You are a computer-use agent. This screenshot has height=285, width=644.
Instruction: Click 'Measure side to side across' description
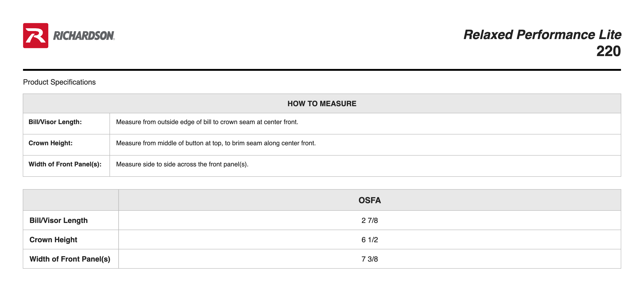coord(182,164)
